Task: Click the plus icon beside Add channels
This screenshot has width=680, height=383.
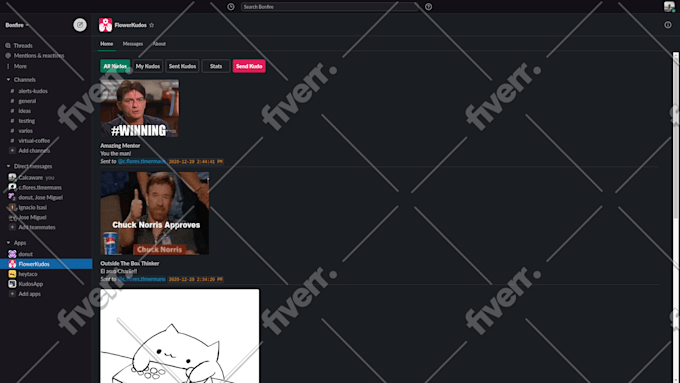Action: click(x=12, y=151)
